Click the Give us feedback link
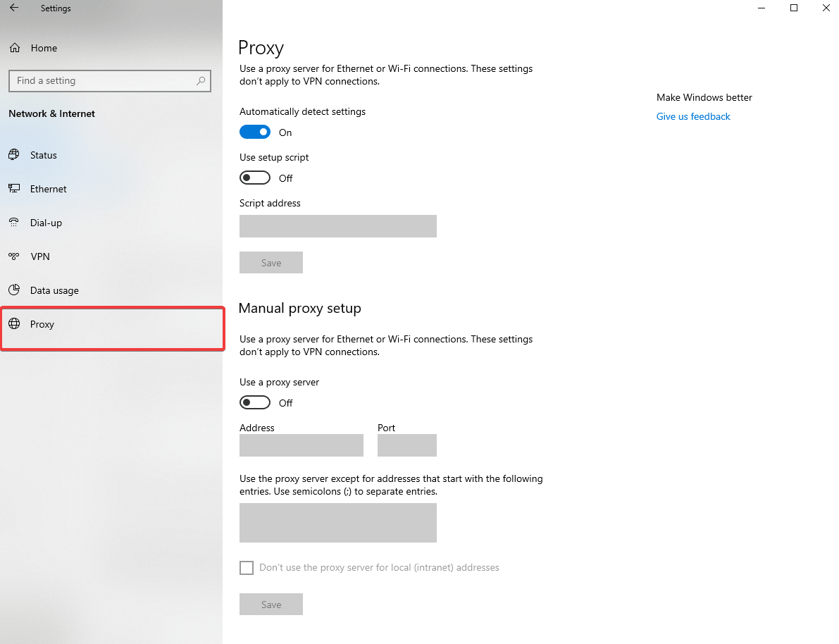 tap(693, 116)
